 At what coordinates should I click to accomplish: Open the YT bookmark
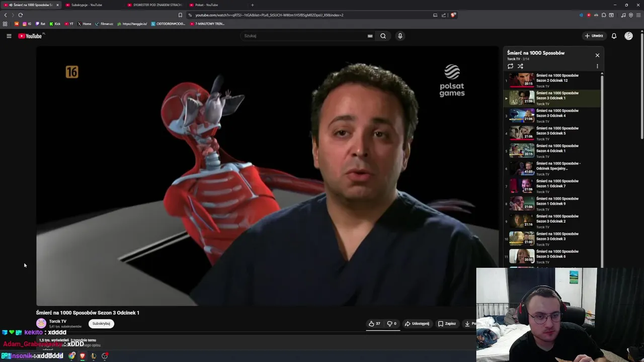[69, 24]
